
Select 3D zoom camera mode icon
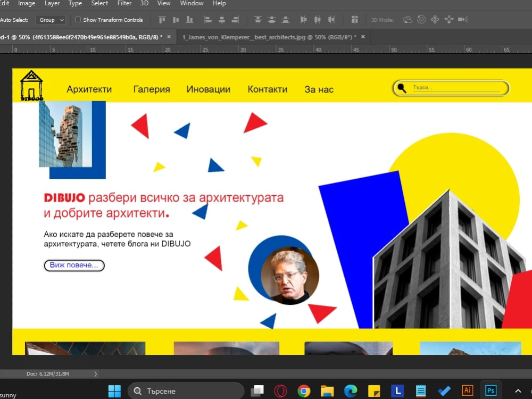coord(463,20)
